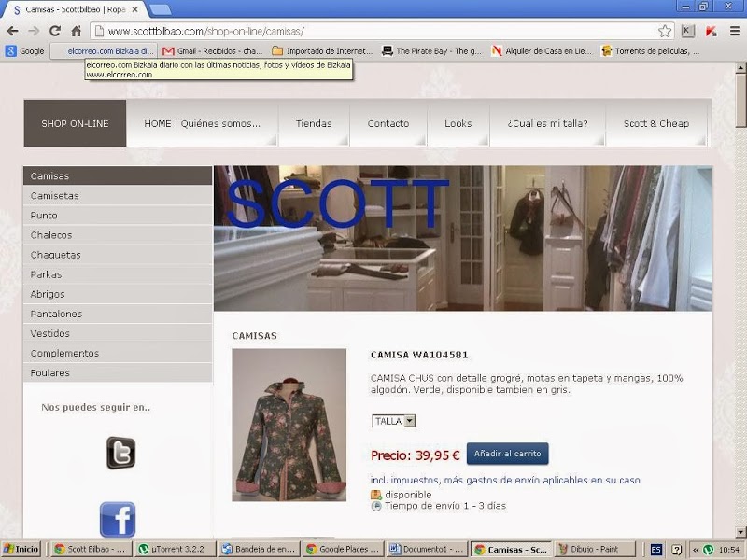
Task: Open HOME | Quiénes somos menu item
Action: coord(202,123)
